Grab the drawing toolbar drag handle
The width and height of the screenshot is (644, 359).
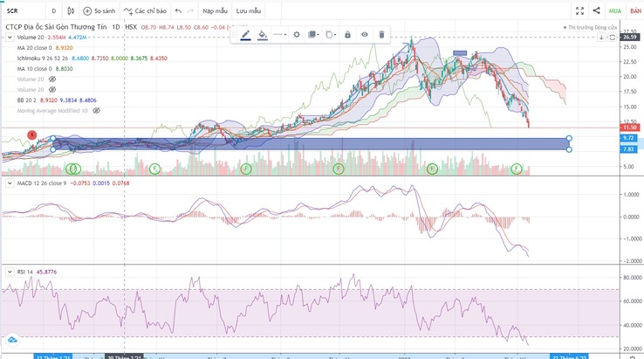[234, 35]
